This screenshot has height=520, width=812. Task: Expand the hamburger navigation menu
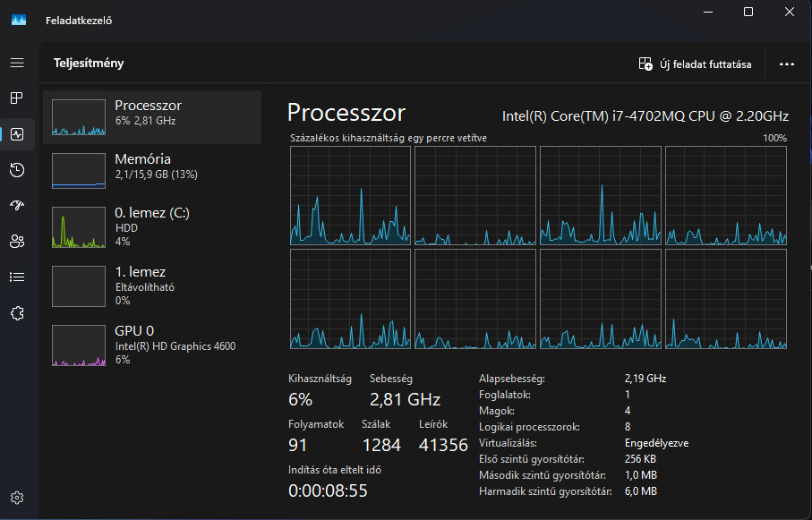coord(17,63)
